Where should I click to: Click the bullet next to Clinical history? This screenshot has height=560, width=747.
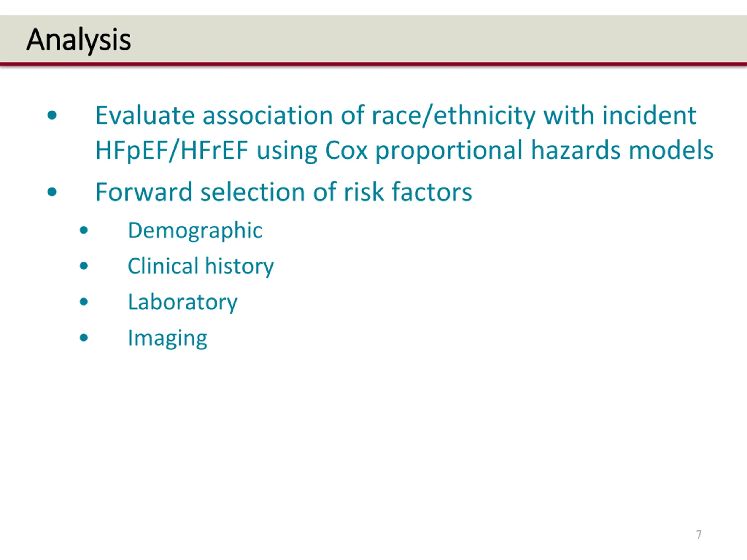tap(84, 266)
